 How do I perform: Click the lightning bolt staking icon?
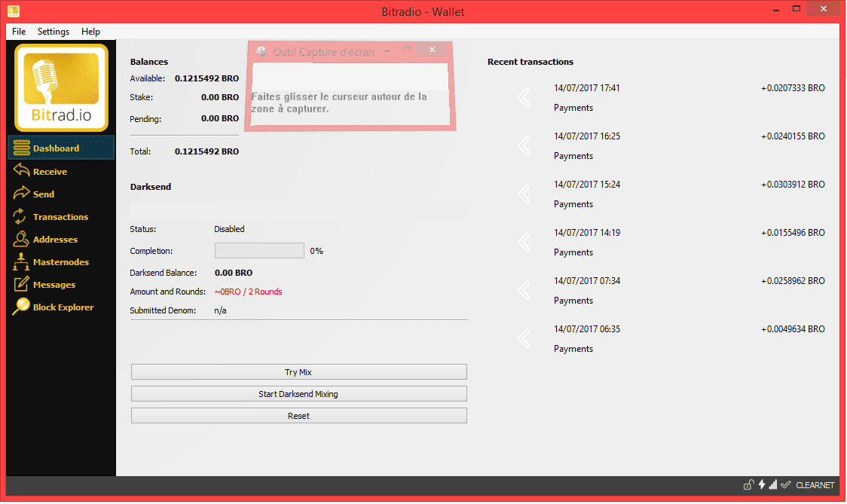pos(762,484)
